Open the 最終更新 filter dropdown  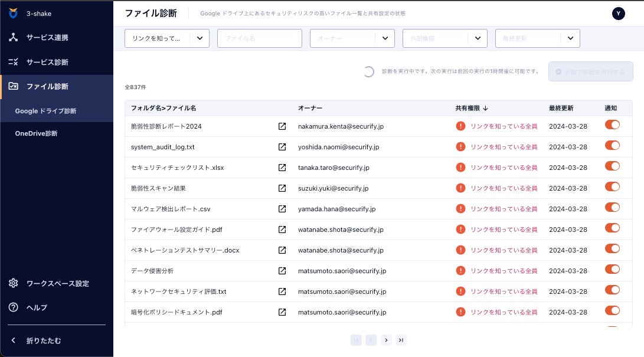point(570,38)
